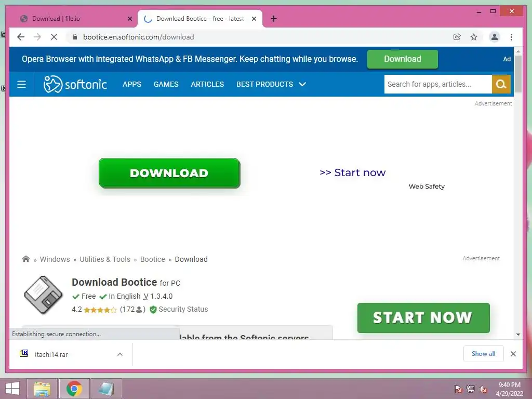Click the green START NOW button
The image size is (532, 399).
pos(423,317)
